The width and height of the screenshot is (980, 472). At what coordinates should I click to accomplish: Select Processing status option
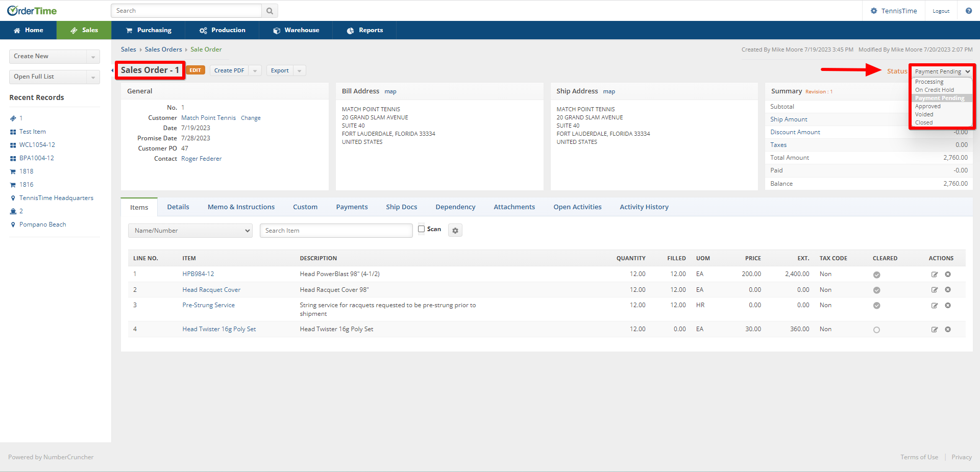[929, 82]
